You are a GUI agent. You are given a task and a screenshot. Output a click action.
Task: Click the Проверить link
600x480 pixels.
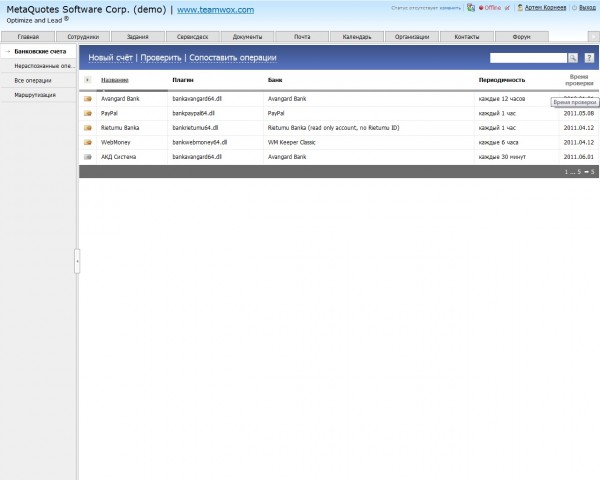[x=161, y=58]
